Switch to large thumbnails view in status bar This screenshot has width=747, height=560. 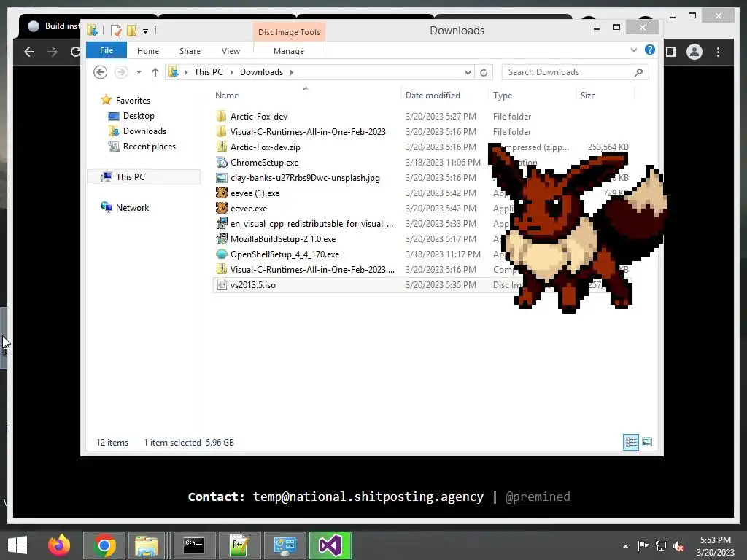(x=647, y=443)
